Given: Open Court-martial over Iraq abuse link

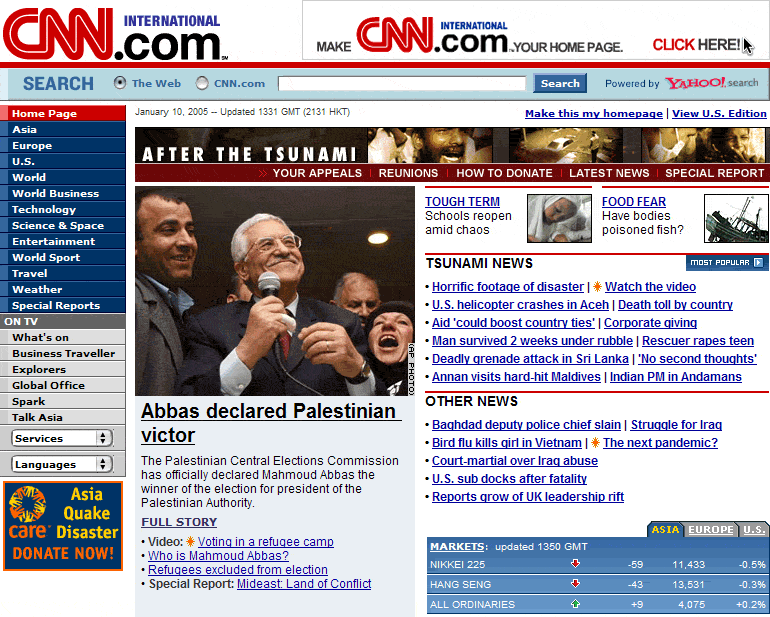Looking at the screenshot, I should [515, 461].
